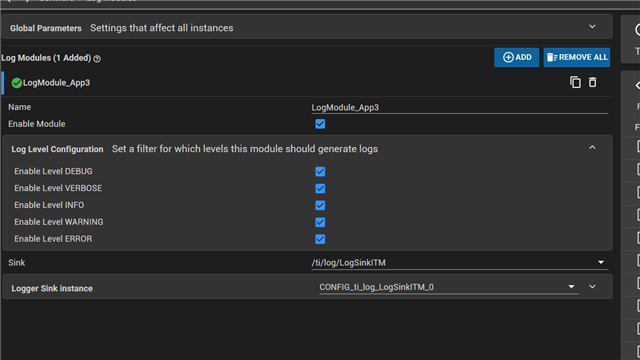Screen dimensions: 640x360
Task: Disable Enable Level VERBOSE
Action: coord(320,189)
